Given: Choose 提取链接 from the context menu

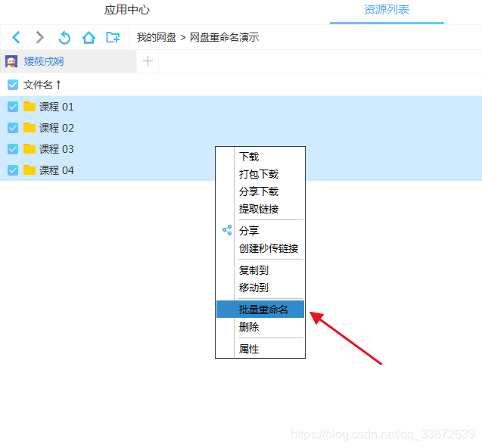Looking at the screenshot, I should point(260,209).
